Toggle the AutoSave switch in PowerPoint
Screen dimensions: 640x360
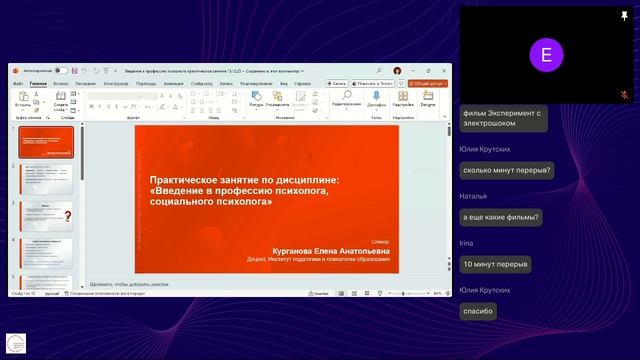pyautogui.click(x=61, y=71)
